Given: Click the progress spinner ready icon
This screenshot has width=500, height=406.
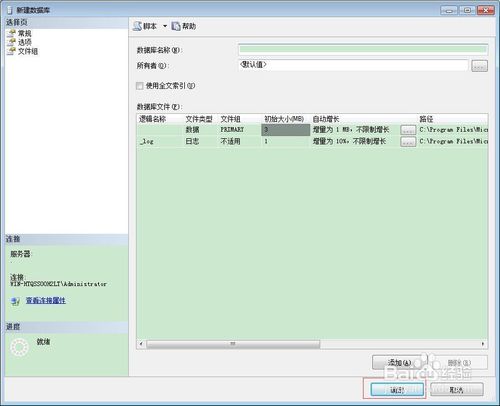Looking at the screenshot, I should (x=19, y=347).
